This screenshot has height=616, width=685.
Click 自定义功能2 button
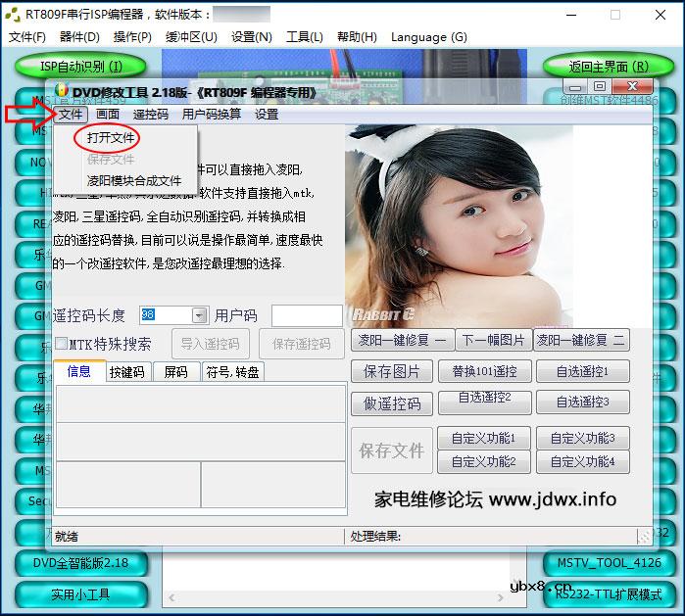[x=484, y=462]
